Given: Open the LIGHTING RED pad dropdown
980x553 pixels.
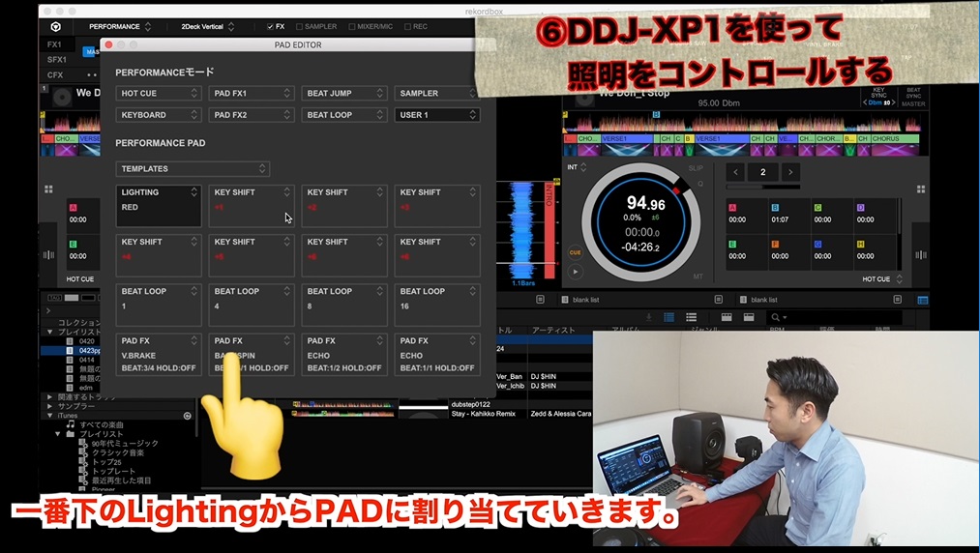Looking at the screenshot, I should [x=193, y=192].
